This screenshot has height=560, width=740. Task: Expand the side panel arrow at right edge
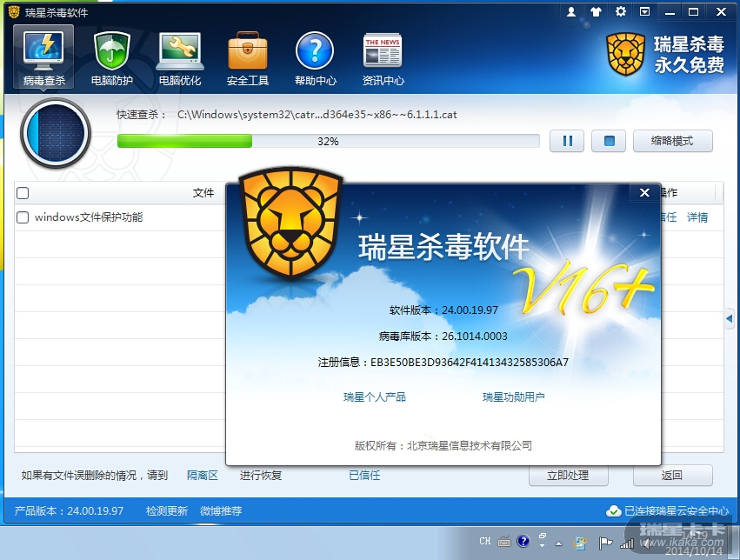pos(730,319)
